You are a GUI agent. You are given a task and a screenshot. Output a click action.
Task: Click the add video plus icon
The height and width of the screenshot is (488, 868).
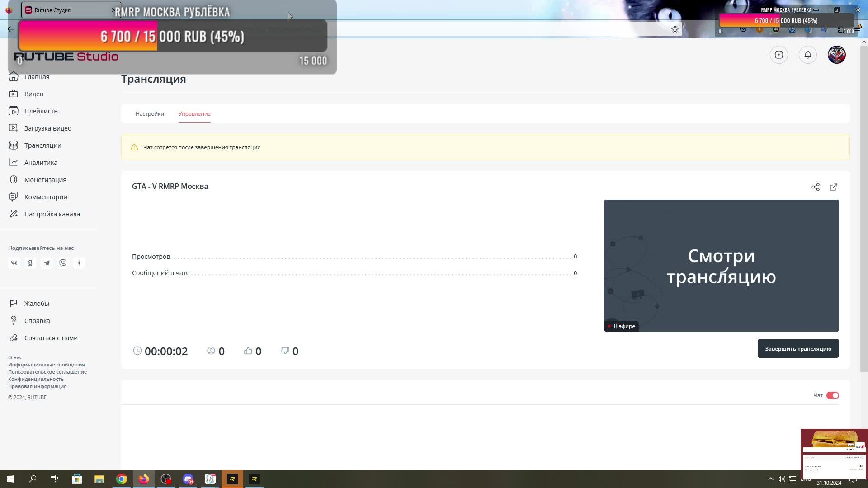[778, 55]
